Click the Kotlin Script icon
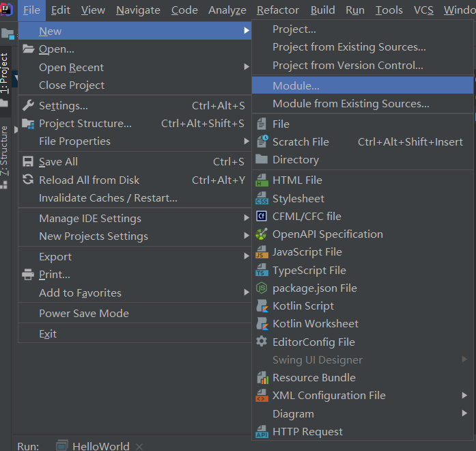The image size is (476, 451). pyautogui.click(x=262, y=306)
